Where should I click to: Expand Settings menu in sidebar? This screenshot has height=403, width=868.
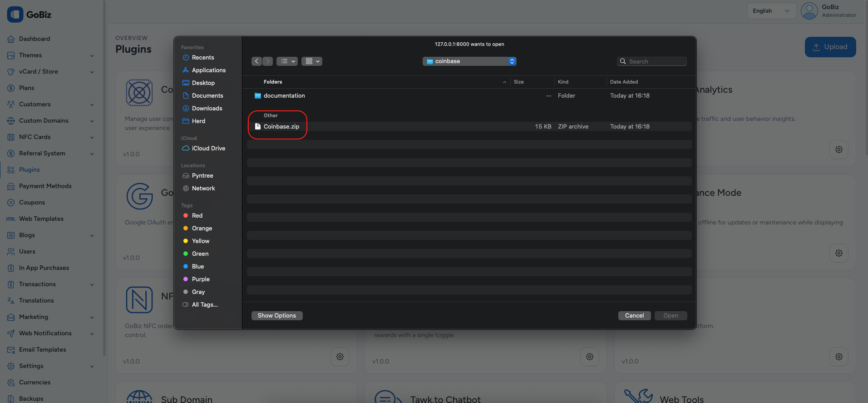51,366
